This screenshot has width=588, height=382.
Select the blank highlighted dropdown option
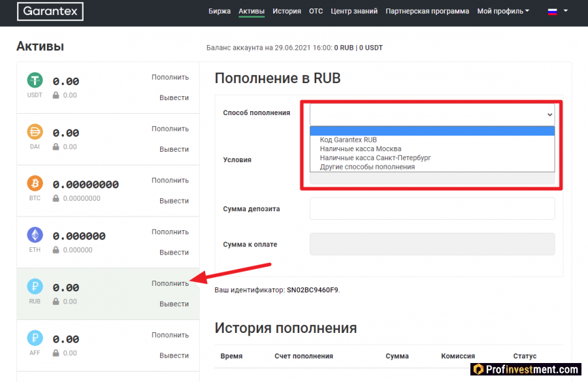point(432,131)
